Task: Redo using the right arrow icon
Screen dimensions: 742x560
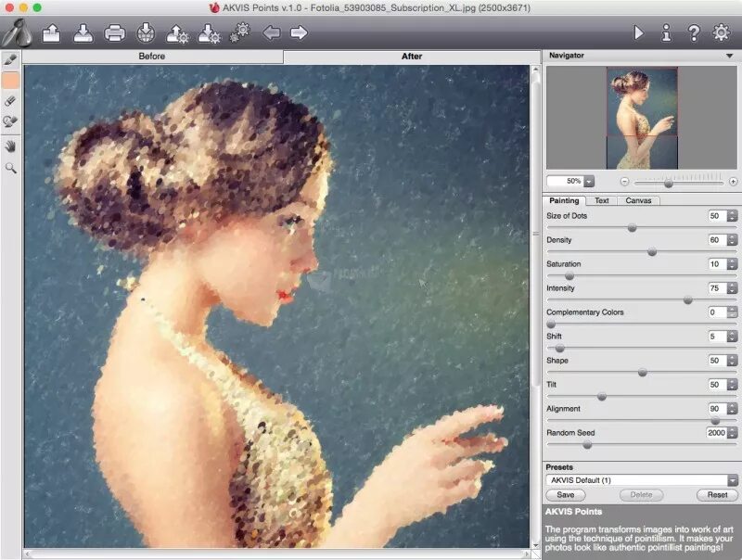Action: coord(299,32)
